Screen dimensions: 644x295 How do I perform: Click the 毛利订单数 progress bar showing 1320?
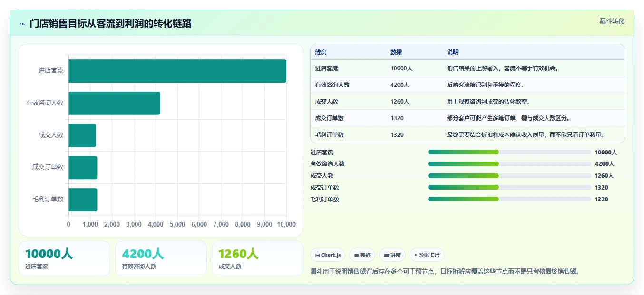[509, 199]
